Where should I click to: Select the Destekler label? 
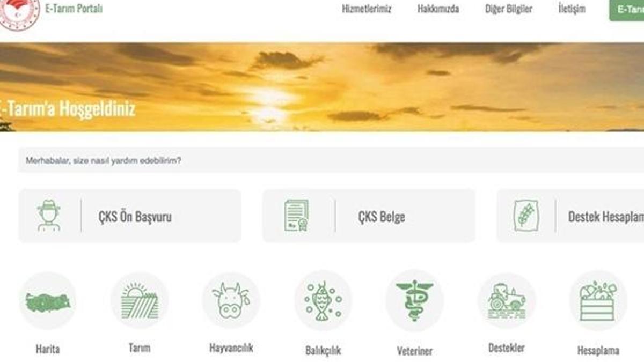click(x=507, y=348)
